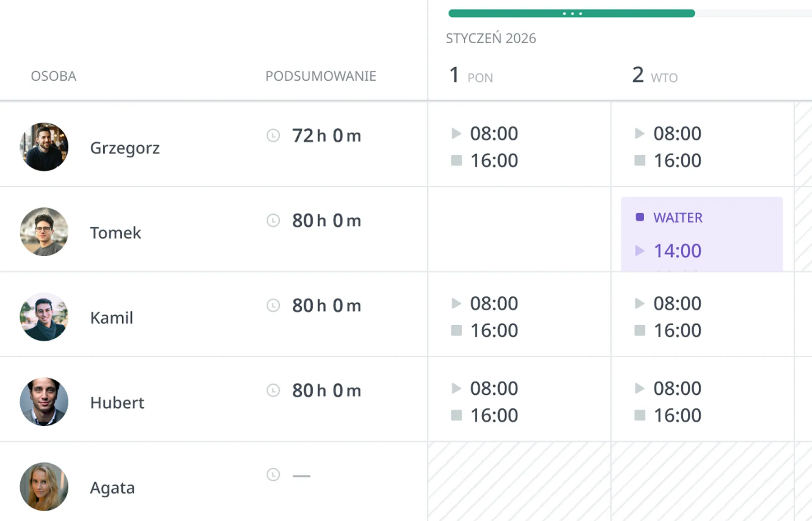Select the 2 WTO day column header
The image size is (812, 521).
pyautogui.click(x=655, y=75)
